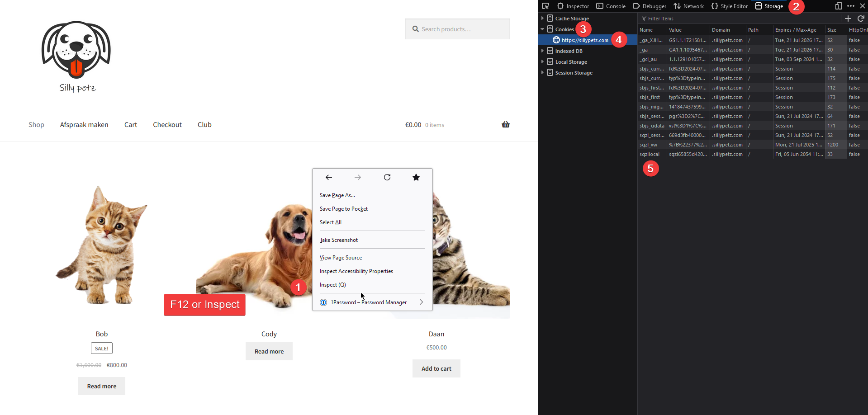This screenshot has width=868, height=415.
Task: Select the _gcl_au cookie row
Action: [x=753, y=59]
